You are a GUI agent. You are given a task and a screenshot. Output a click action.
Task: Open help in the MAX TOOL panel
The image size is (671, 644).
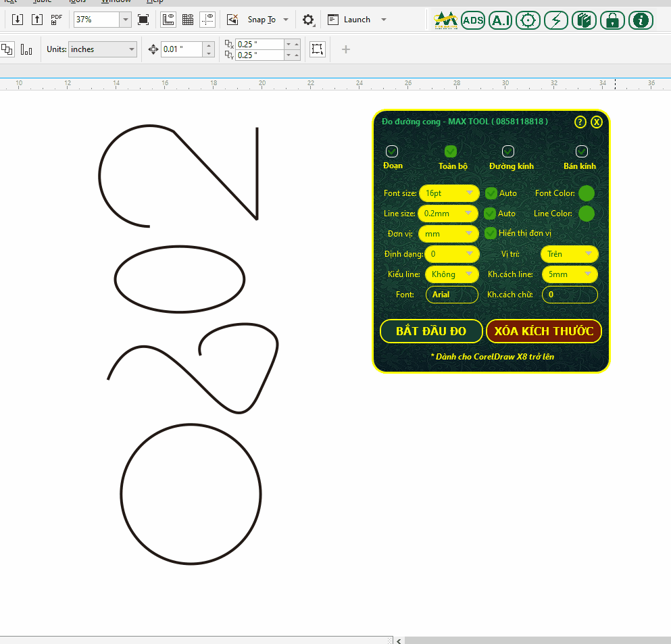(x=580, y=122)
